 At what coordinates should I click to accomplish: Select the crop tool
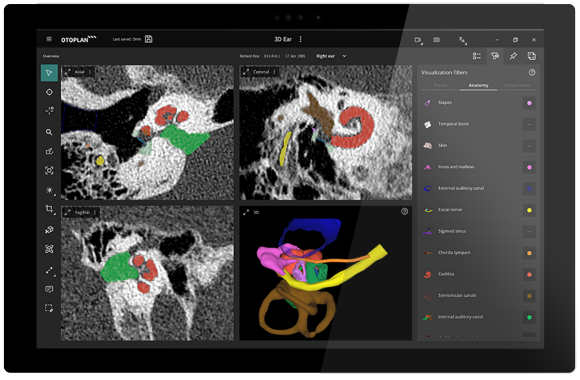(49, 209)
